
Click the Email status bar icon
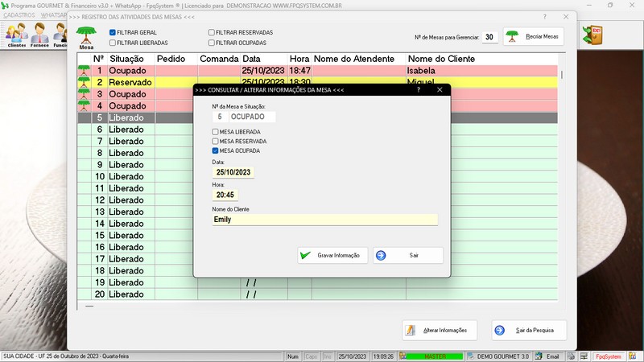click(x=539, y=356)
